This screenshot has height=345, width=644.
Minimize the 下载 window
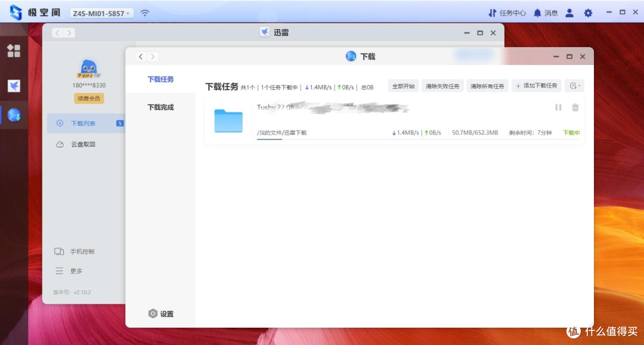[556, 57]
